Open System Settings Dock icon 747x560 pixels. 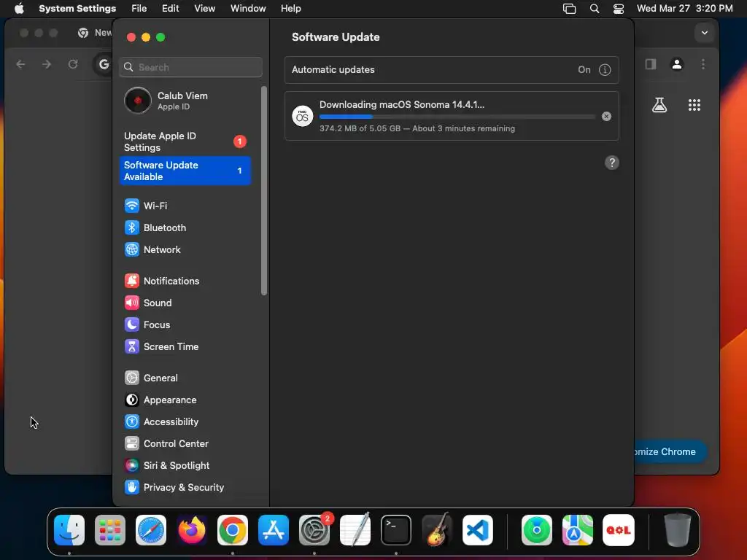(314, 530)
